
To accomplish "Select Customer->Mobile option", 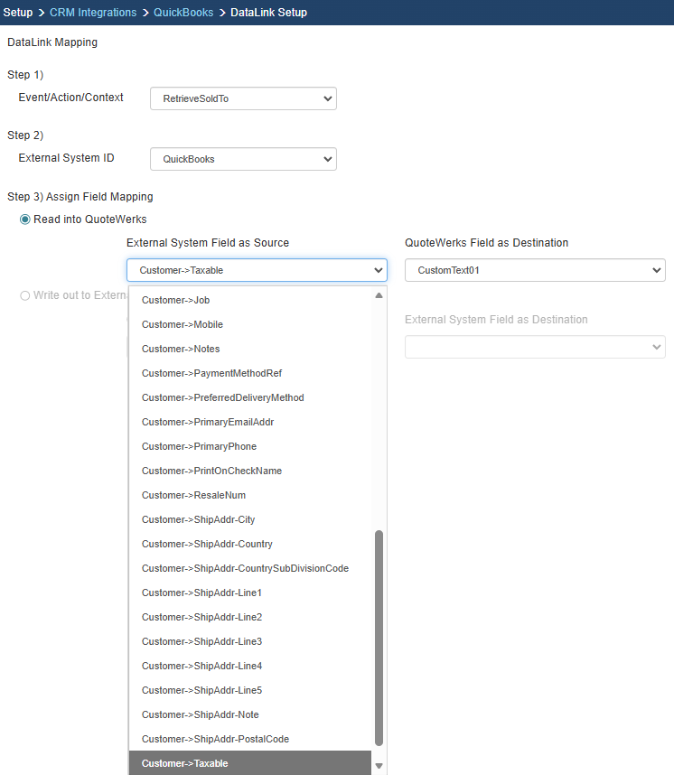I will 182,324.
